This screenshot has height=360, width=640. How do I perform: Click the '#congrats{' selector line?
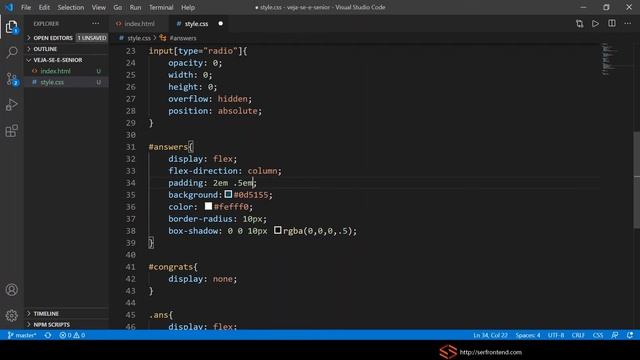(173, 267)
